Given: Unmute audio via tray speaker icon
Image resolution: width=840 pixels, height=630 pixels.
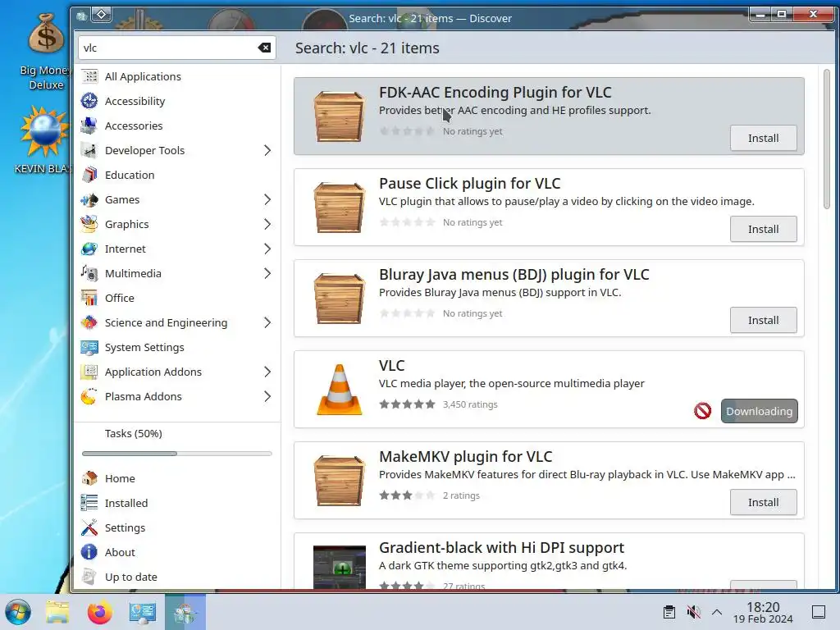Looking at the screenshot, I should tap(693, 612).
